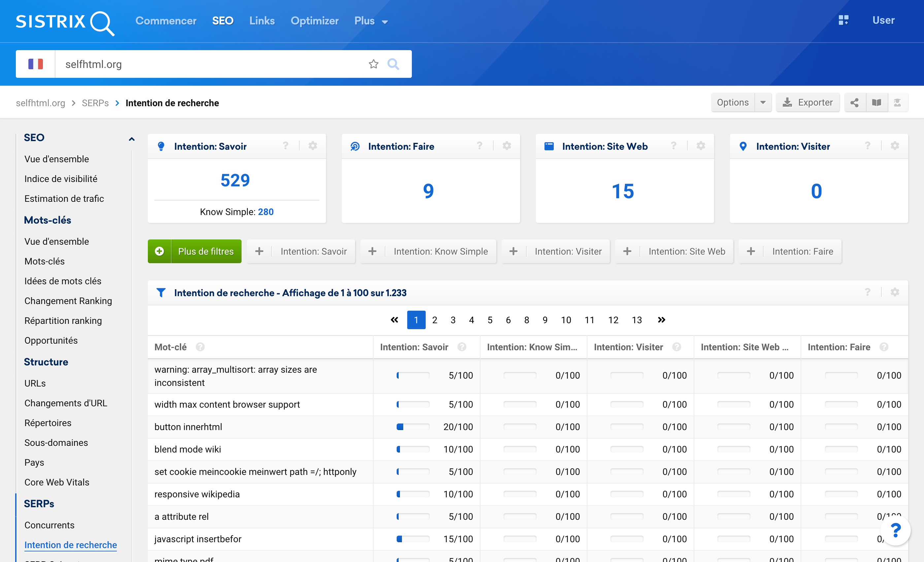924x562 pixels.
Task: Click help icon next to Intention: Visiter column
Action: click(676, 347)
